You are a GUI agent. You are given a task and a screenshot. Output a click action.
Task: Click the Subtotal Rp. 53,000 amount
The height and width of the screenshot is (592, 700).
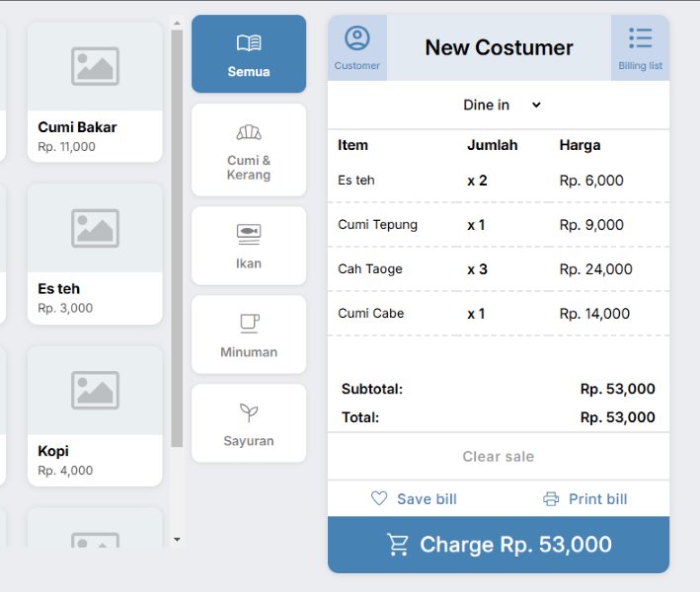(617, 389)
